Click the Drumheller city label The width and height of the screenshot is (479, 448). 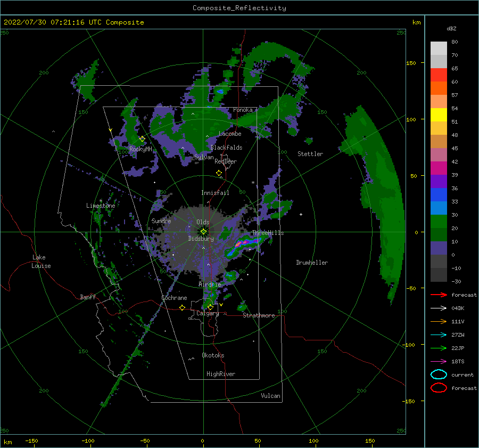click(312, 263)
